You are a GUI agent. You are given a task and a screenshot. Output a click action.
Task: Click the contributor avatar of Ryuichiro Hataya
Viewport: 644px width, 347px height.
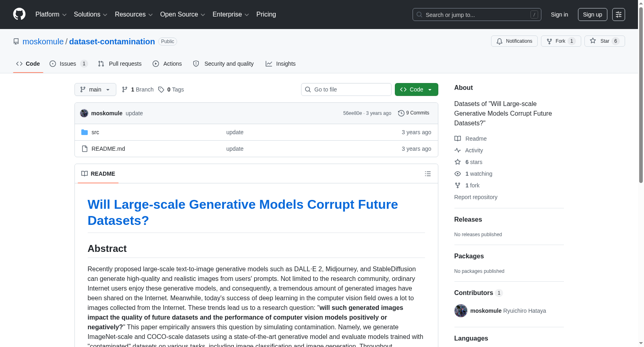pos(461,311)
